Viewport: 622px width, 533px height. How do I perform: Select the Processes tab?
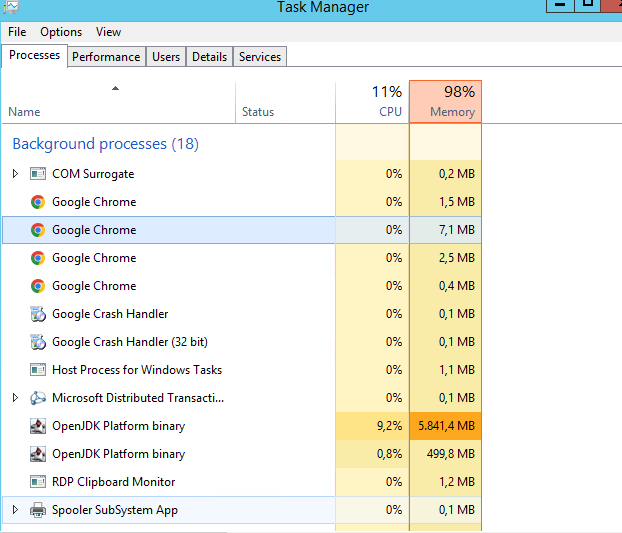tap(35, 55)
